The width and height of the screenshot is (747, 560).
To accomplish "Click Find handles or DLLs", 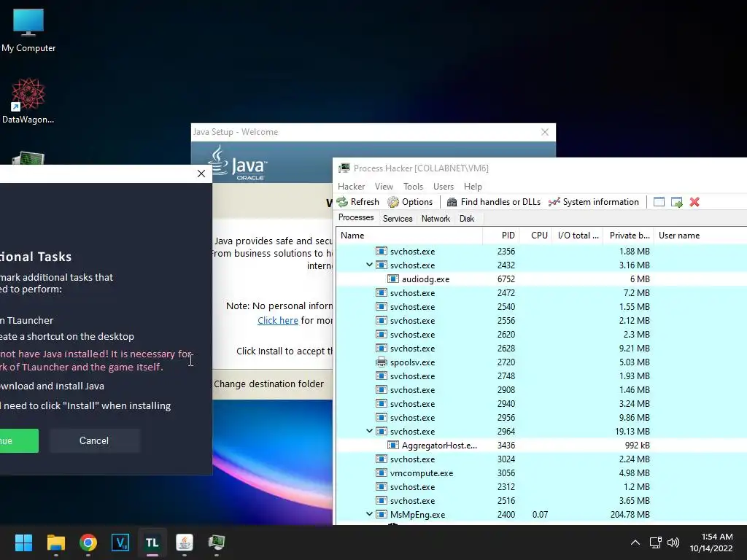I will pyautogui.click(x=494, y=202).
